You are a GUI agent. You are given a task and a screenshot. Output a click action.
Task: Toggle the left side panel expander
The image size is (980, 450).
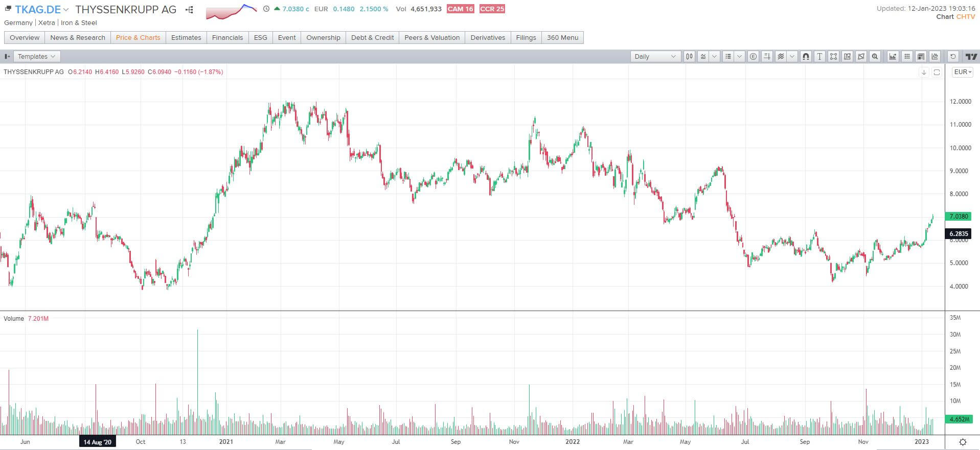coord(7,57)
